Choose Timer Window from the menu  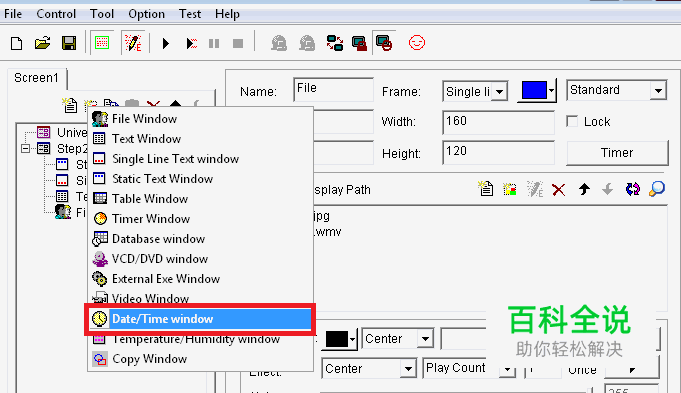200,219
